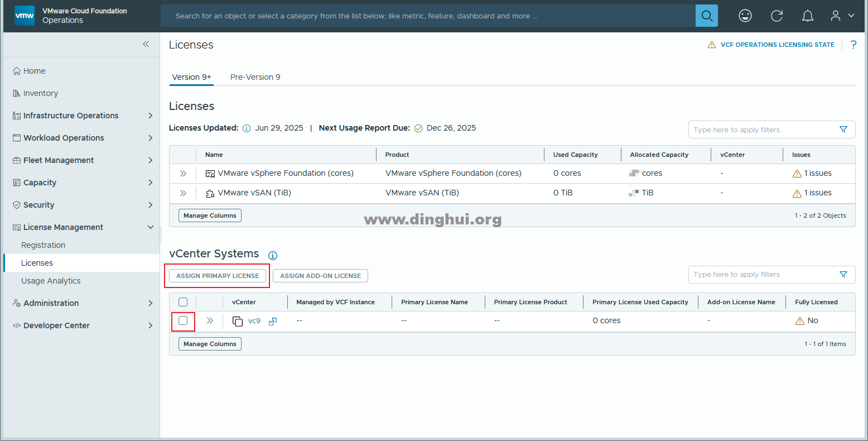
Task: Go to Home in sidebar
Action: pyautogui.click(x=35, y=71)
